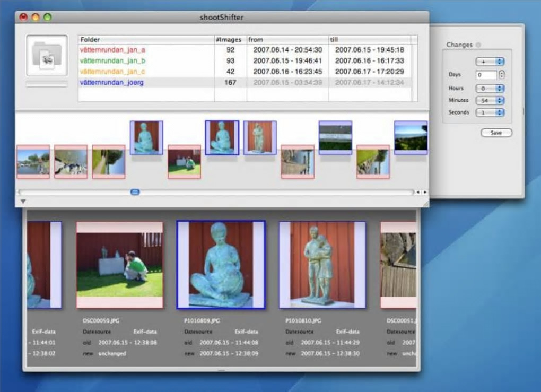Screen dimensions: 541x392
Task: Select folder vätternrundan_jan_b row
Action: pyautogui.click(x=245, y=60)
